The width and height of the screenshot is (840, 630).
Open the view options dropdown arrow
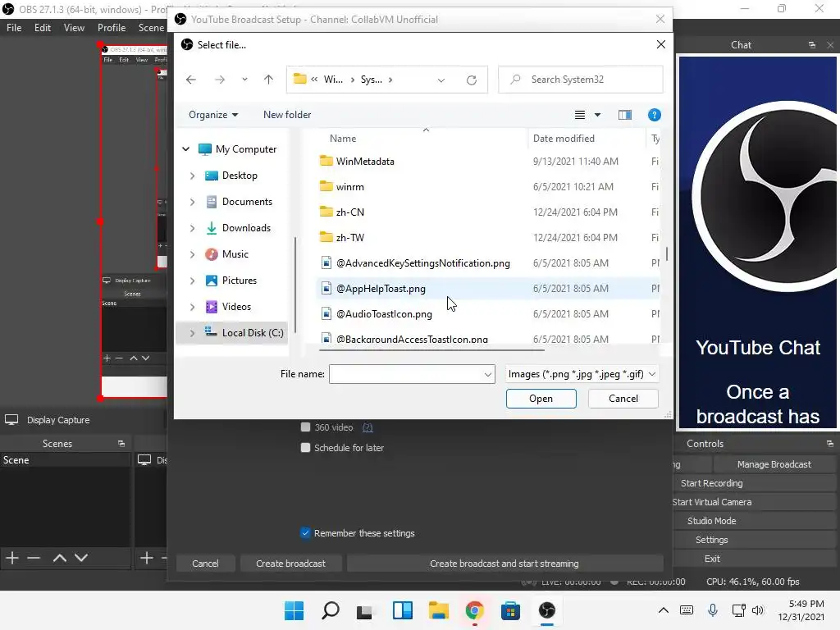pyautogui.click(x=597, y=115)
